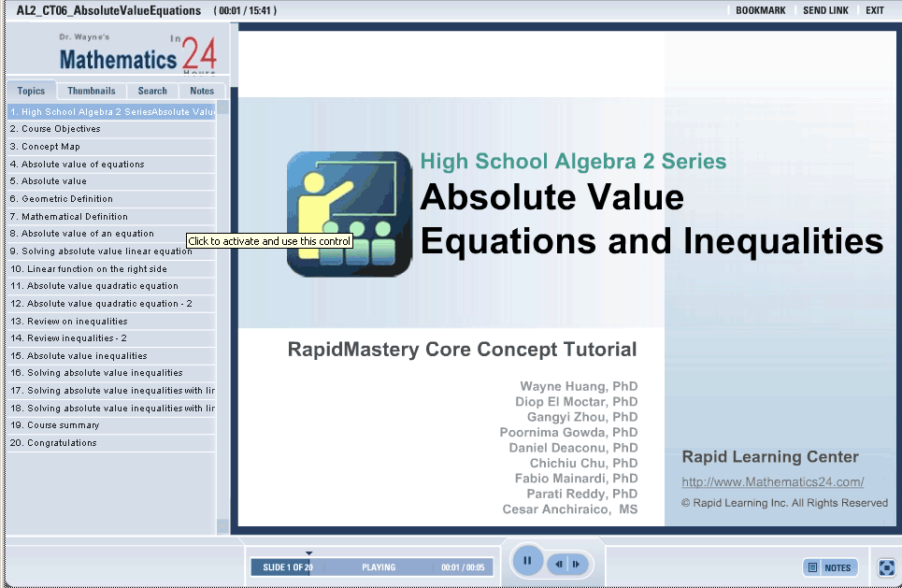Viewport: 902px width, 588px height.
Task: Exit the tutorial using EXIT
Action: click(x=874, y=10)
